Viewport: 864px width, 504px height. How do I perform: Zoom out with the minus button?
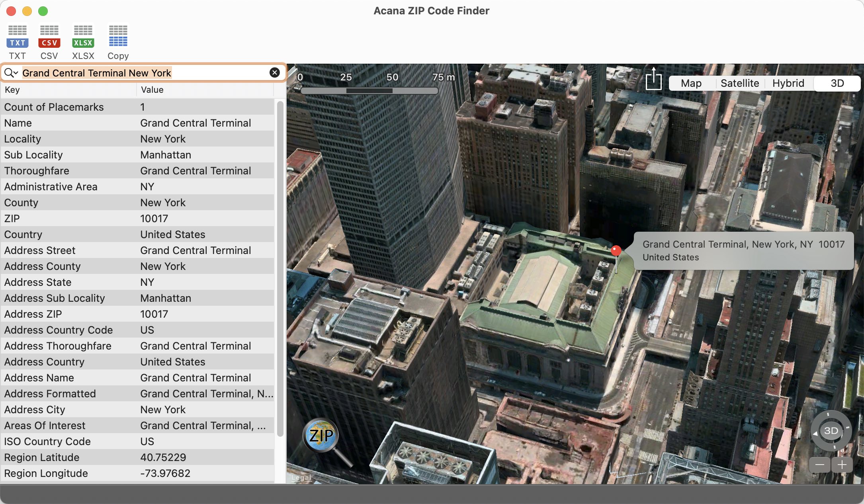tap(819, 465)
